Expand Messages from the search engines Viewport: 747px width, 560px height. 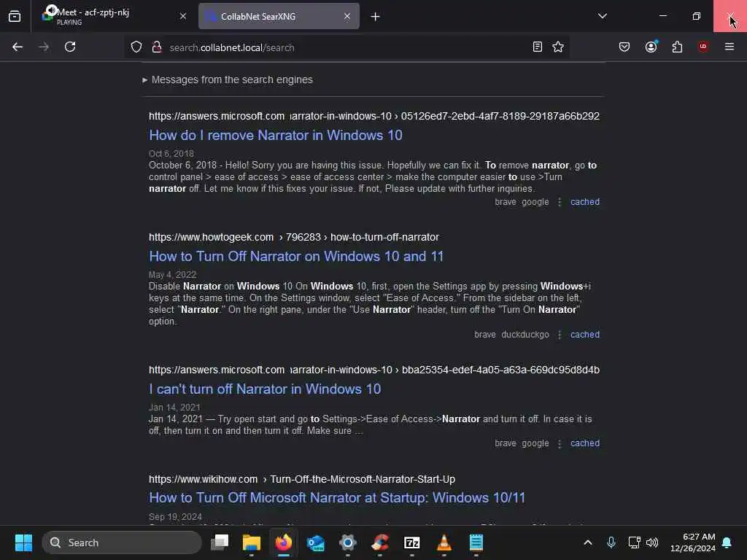pyautogui.click(x=228, y=79)
